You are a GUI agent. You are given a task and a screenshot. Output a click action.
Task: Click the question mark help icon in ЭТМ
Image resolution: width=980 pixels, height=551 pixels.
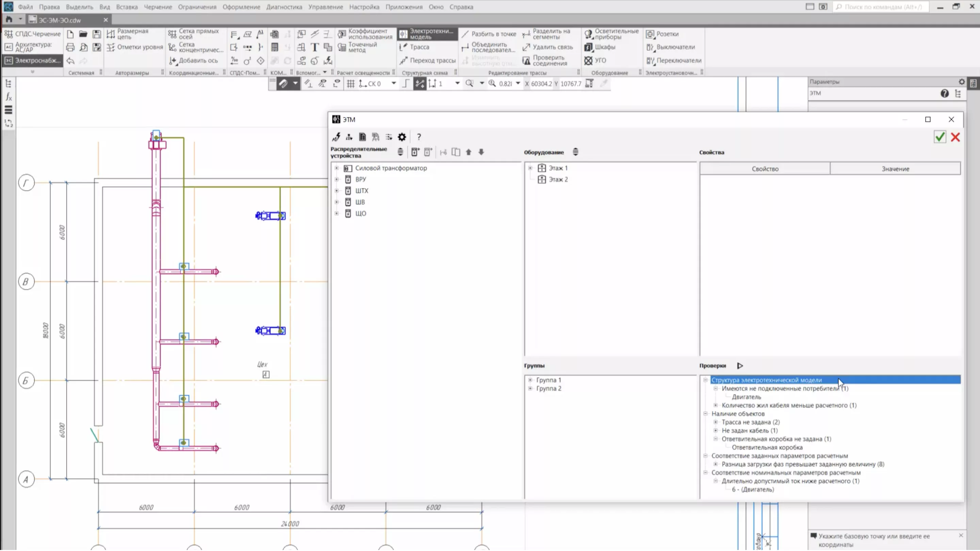click(419, 137)
